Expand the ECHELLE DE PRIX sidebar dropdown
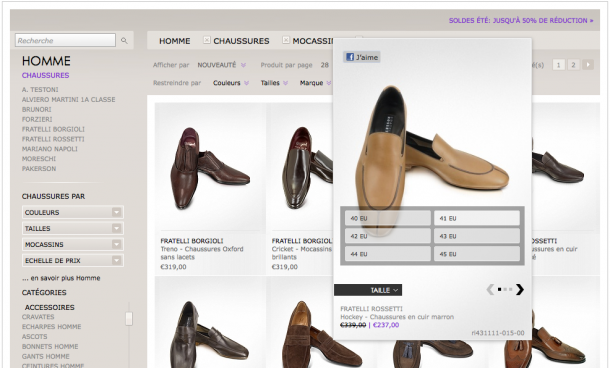Viewport: 610px width, 368px height. (73, 260)
